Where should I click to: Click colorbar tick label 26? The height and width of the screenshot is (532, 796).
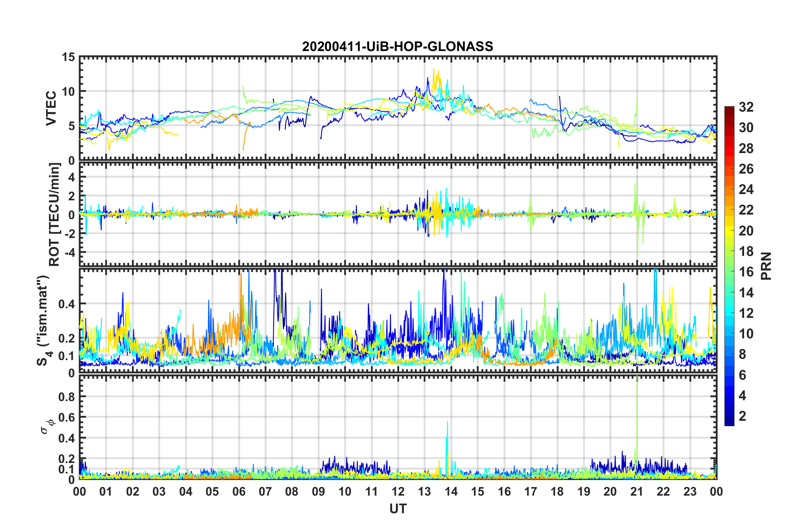coord(746,169)
